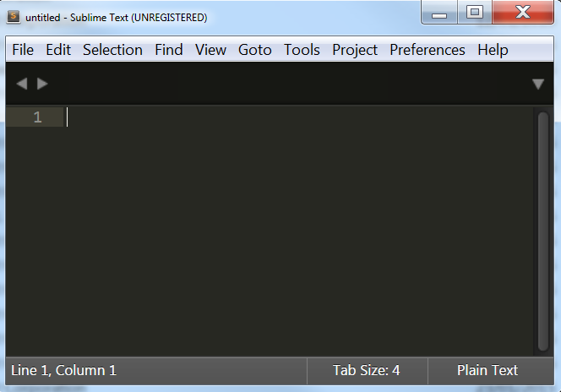Expand the View menu
561x392 pixels.
(x=210, y=50)
